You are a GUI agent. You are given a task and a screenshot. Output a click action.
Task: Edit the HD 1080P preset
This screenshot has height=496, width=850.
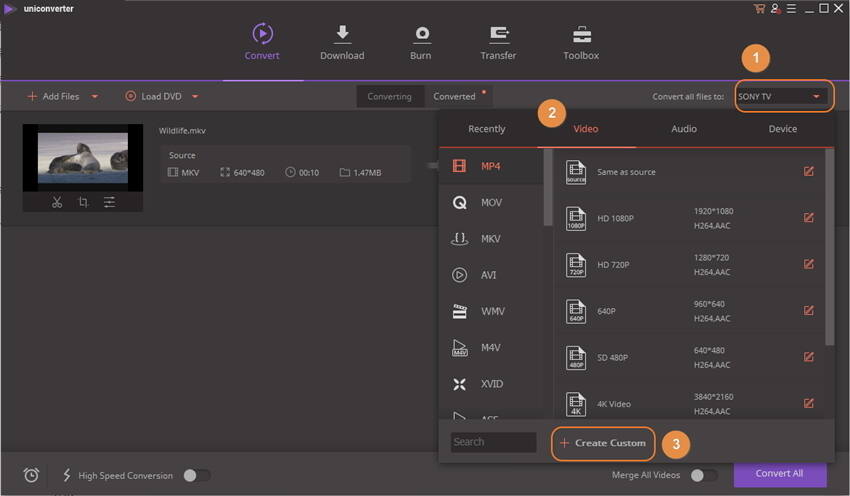[x=808, y=217]
